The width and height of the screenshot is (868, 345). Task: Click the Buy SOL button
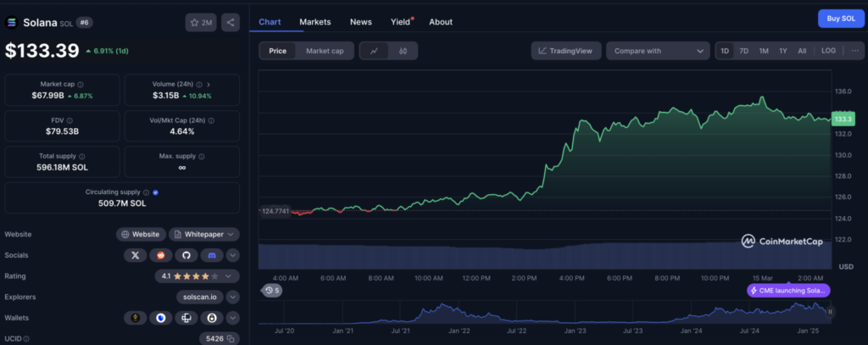[840, 19]
